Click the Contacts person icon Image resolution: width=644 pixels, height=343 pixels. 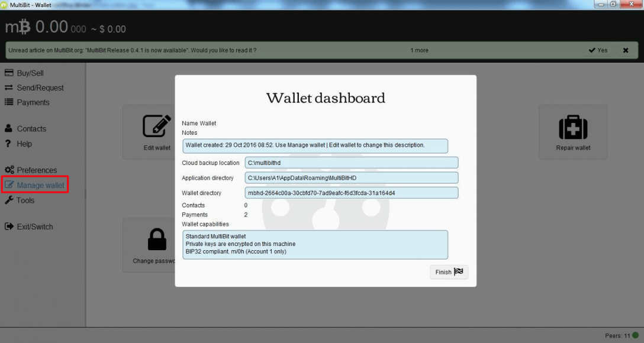click(8, 128)
